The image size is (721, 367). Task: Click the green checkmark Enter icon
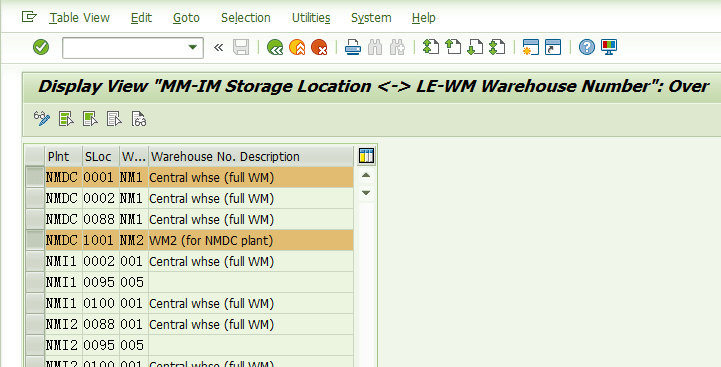click(41, 47)
